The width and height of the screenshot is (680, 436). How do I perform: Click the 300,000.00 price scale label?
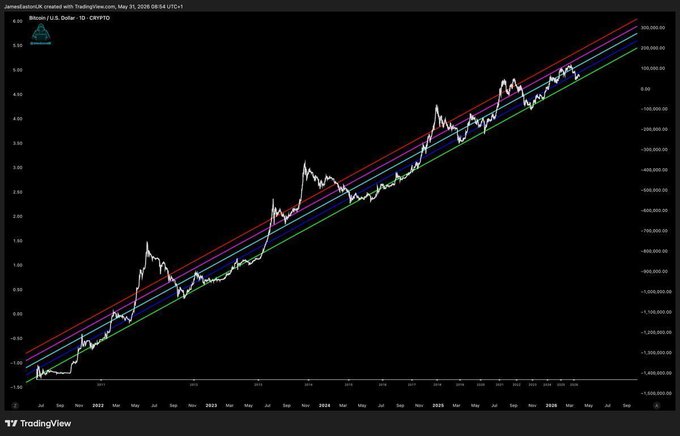pyautogui.click(x=652, y=28)
